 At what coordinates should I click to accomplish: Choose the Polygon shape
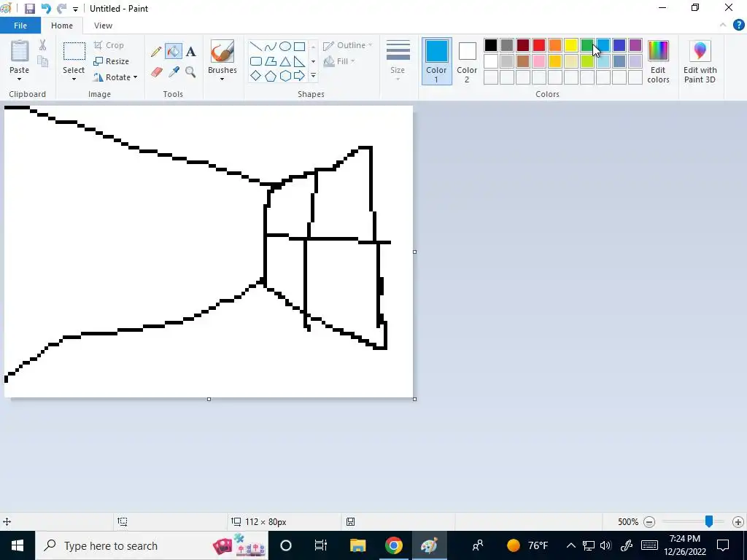tap(271, 61)
